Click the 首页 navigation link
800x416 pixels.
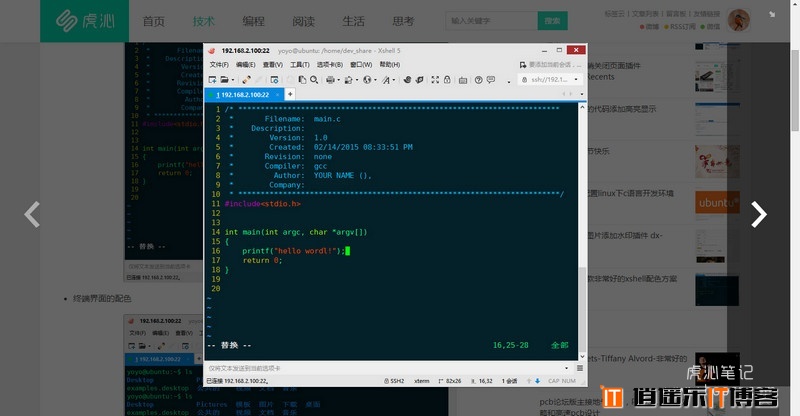click(x=154, y=21)
